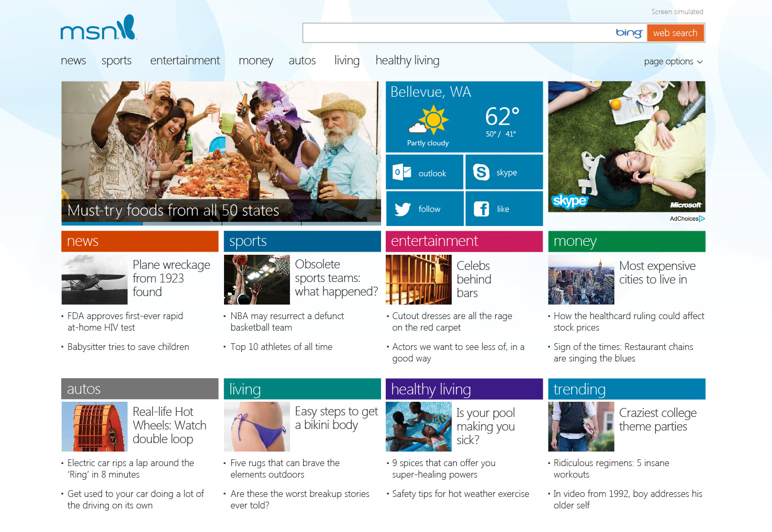Open Cutout dresses are all the rage
The width and height of the screenshot is (772, 532).
coord(452,322)
